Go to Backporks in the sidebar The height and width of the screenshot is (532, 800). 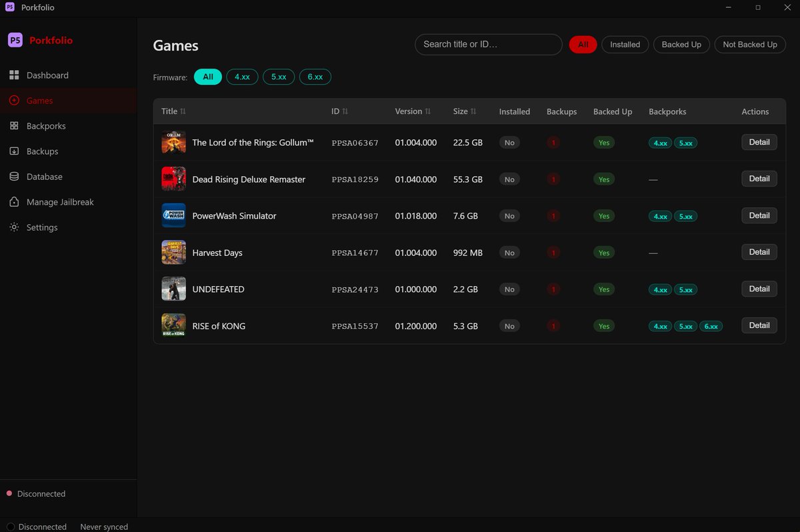point(68,126)
